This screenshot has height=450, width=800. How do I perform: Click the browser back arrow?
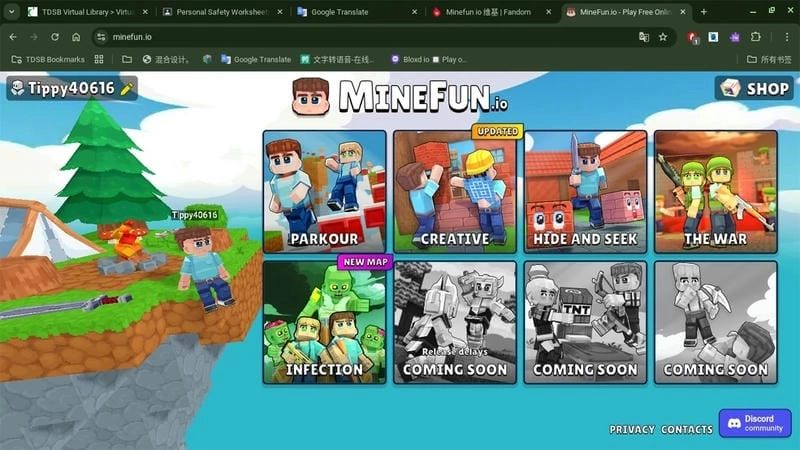pos(13,37)
